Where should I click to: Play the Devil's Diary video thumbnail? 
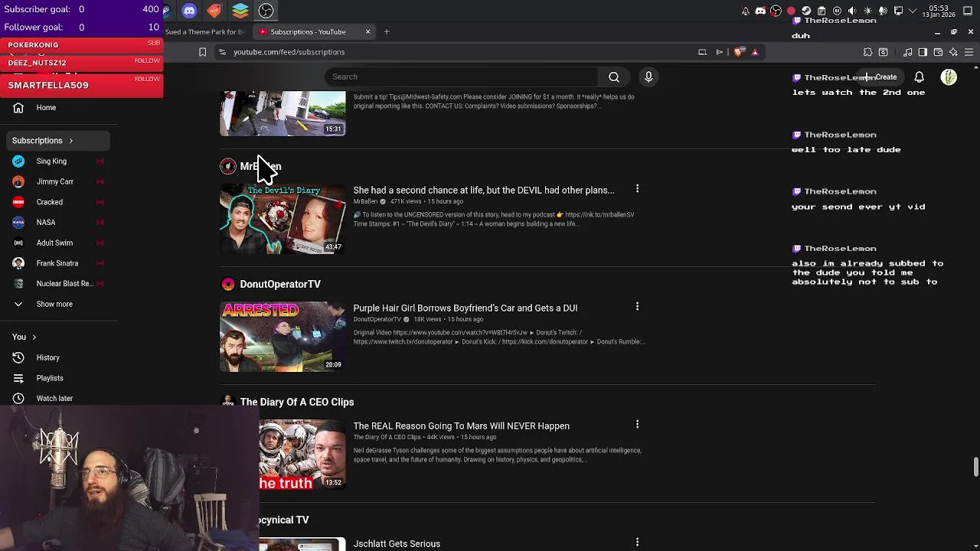[x=283, y=219]
